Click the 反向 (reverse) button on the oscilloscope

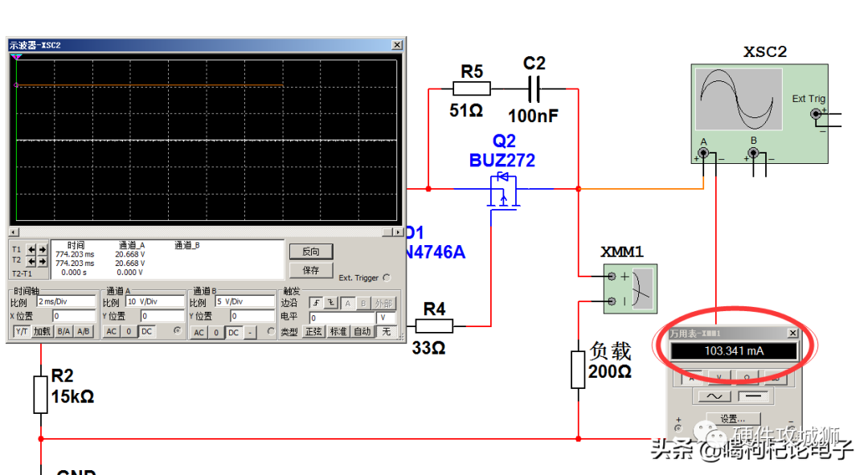[x=311, y=251]
